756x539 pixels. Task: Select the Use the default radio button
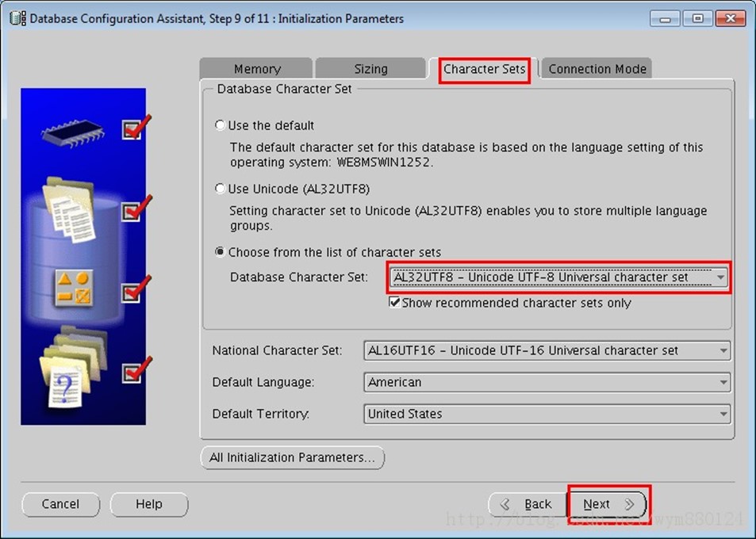point(220,125)
